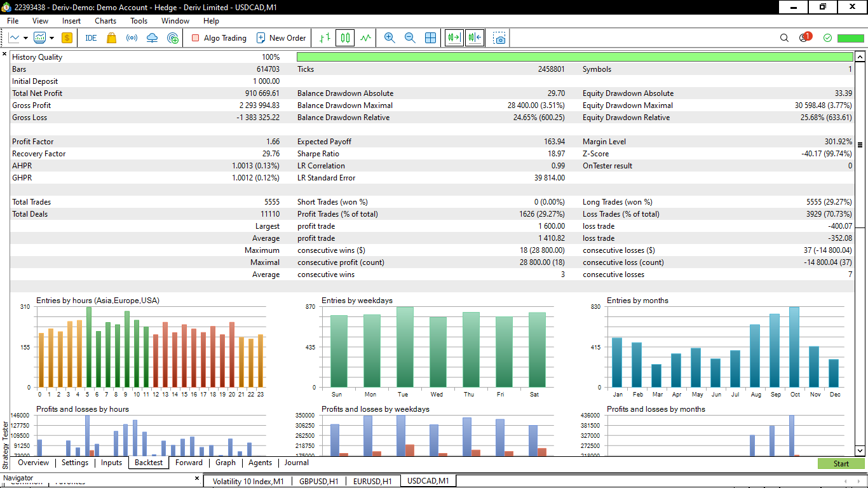Image resolution: width=868 pixels, height=488 pixels.
Task: Open the search magnifier
Action: pos(784,38)
